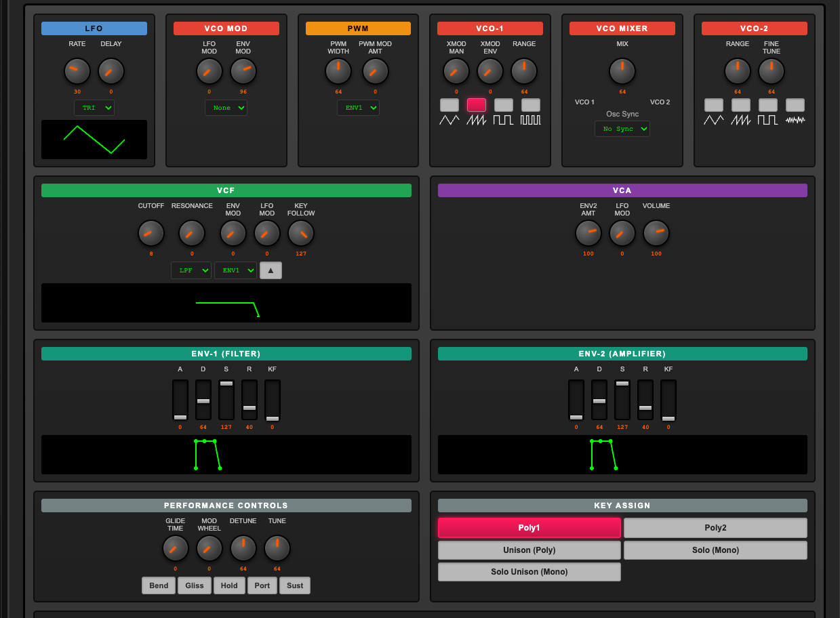Enable the Sust performance button
Viewport: 840px width, 618px height.
tap(295, 585)
